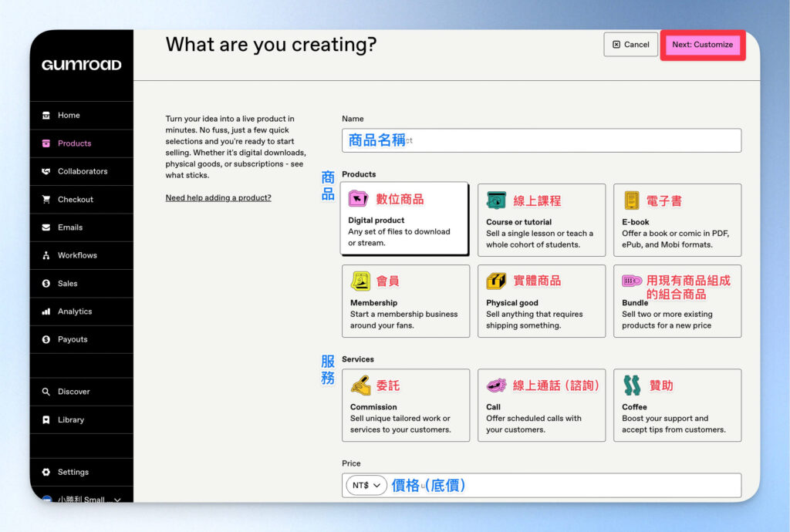Viewport: 790px width, 532px height.
Task: Click Next: Customize button
Action: click(702, 44)
